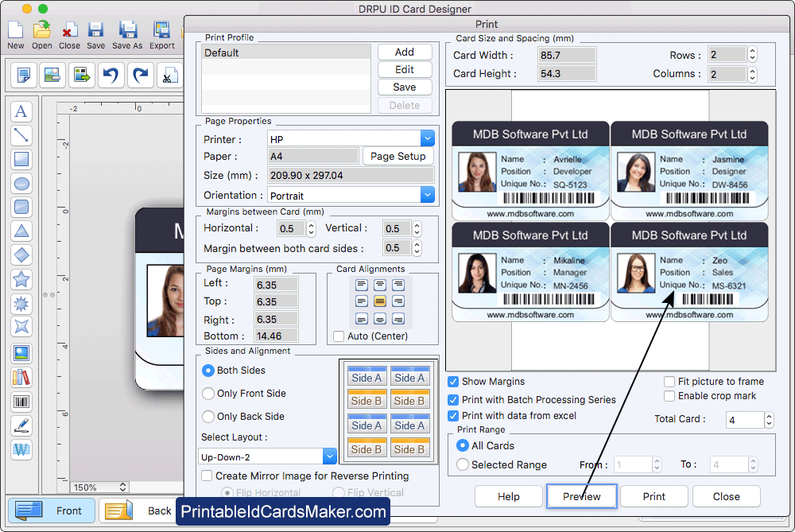Open the image library books icon
The width and height of the screenshot is (795, 532).
click(x=21, y=377)
